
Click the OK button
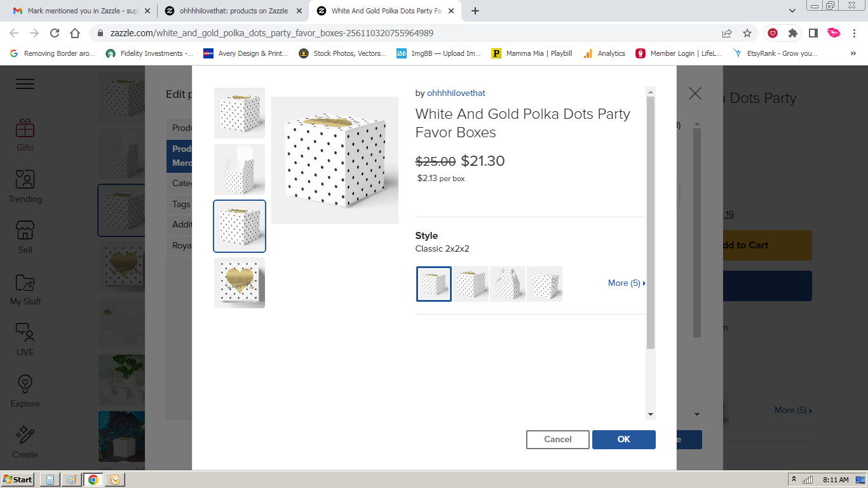tap(624, 440)
